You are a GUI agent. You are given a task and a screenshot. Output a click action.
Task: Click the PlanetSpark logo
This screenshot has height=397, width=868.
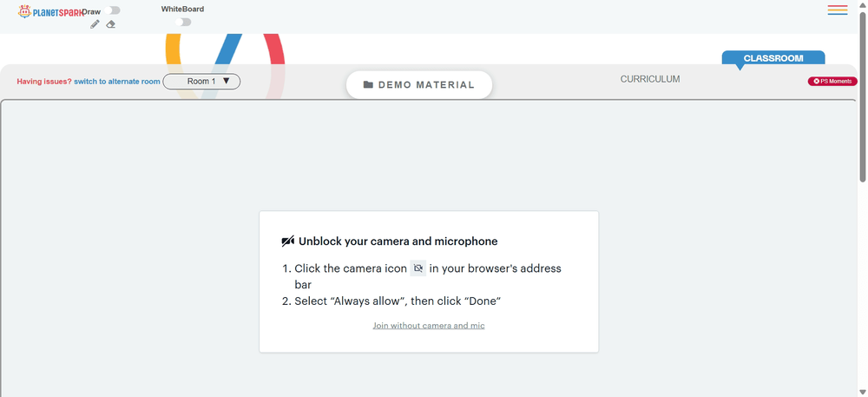coord(50,11)
